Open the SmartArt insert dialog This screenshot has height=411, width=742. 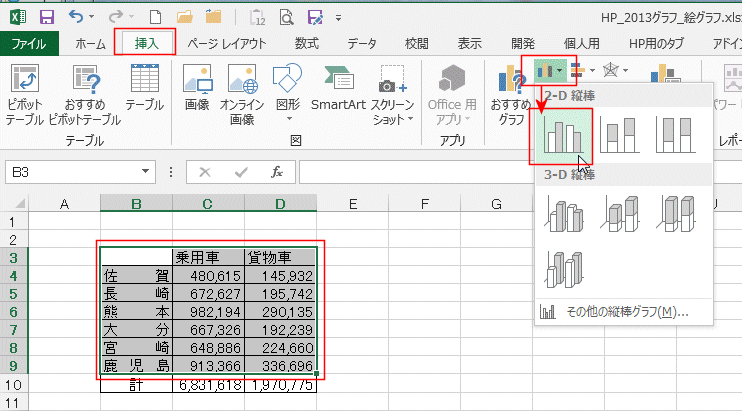pyautogui.click(x=337, y=88)
